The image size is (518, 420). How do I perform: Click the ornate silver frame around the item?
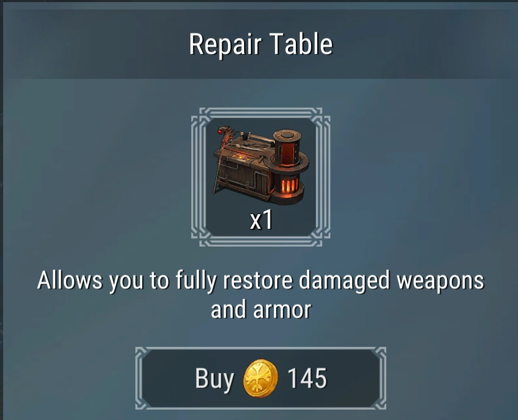point(261,177)
